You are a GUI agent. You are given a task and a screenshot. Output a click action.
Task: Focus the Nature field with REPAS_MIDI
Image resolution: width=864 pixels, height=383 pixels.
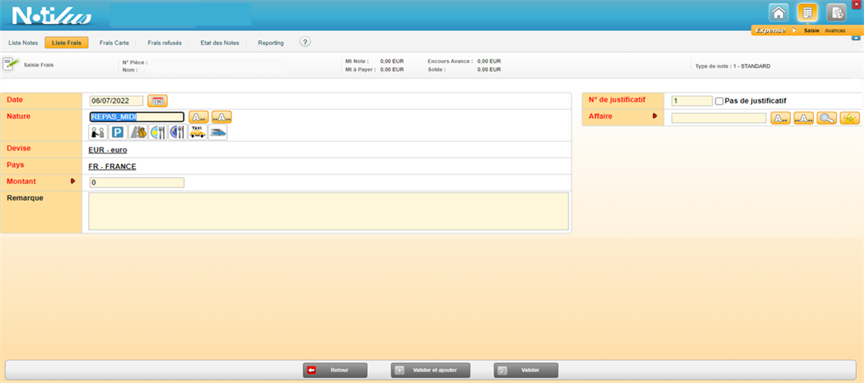pyautogui.click(x=137, y=117)
